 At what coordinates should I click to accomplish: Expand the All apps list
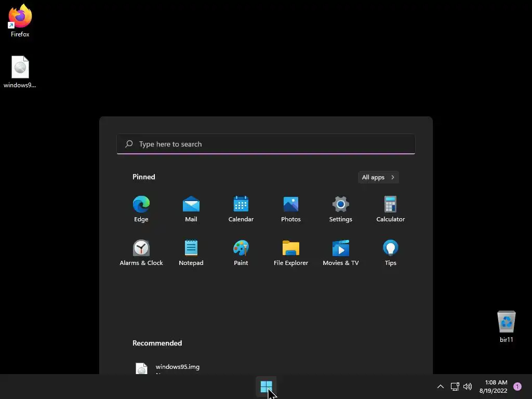click(x=378, y=177)
